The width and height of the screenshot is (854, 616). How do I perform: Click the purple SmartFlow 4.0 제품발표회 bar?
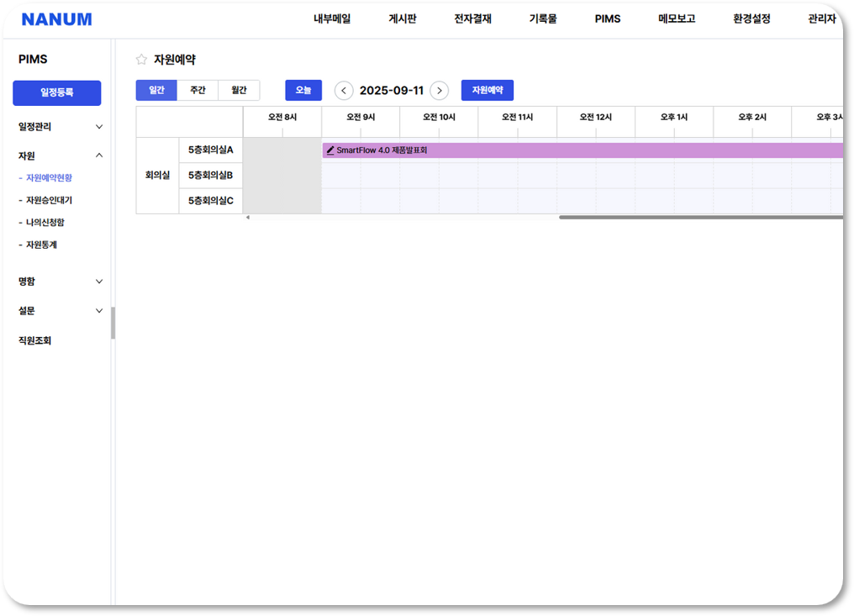point(588,150)
